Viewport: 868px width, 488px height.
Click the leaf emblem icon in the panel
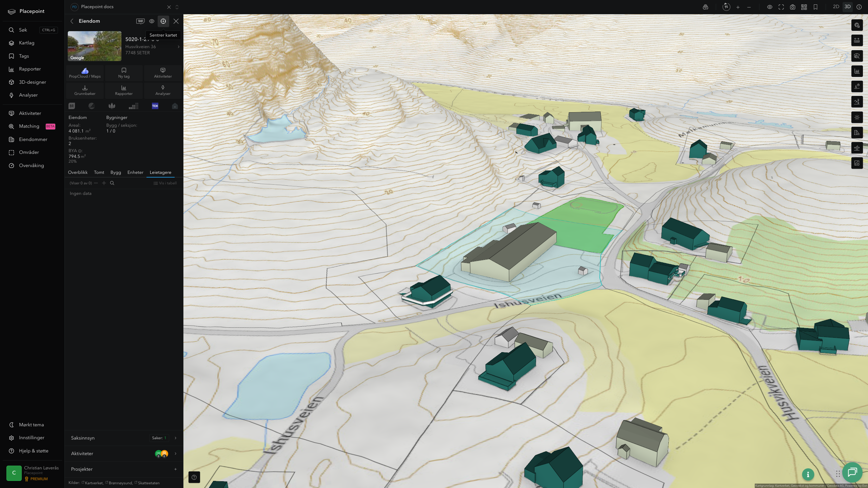point(112,106)
